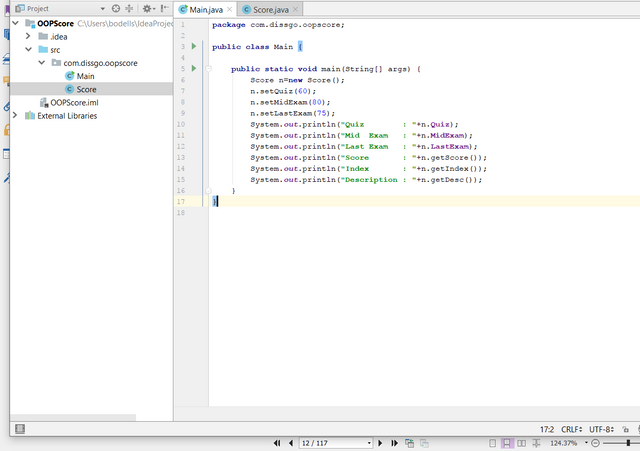Click the n.setMidExam(80); line

(x=290, y=102)
